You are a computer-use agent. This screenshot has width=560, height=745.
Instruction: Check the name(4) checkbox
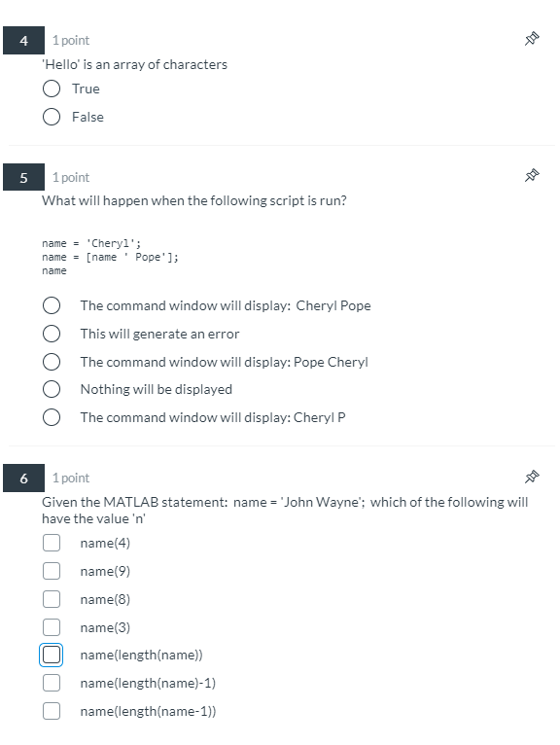coord(52,543)
